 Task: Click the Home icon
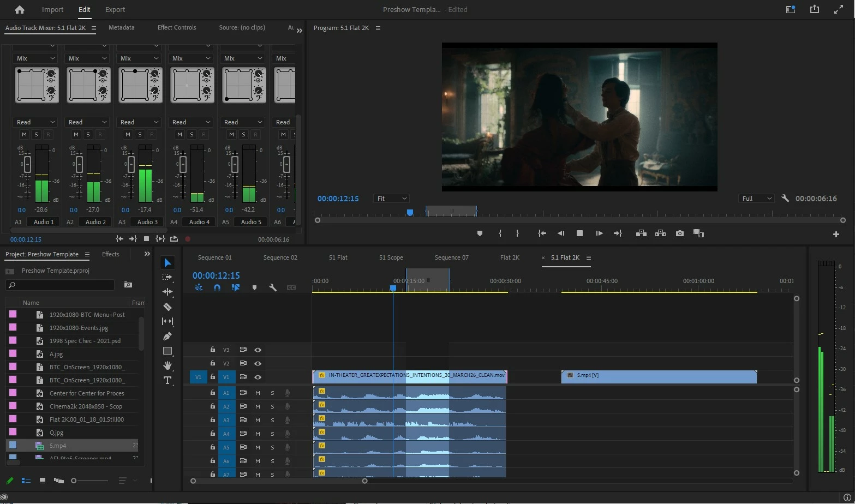pyautogui.click(x=20, y=9)
